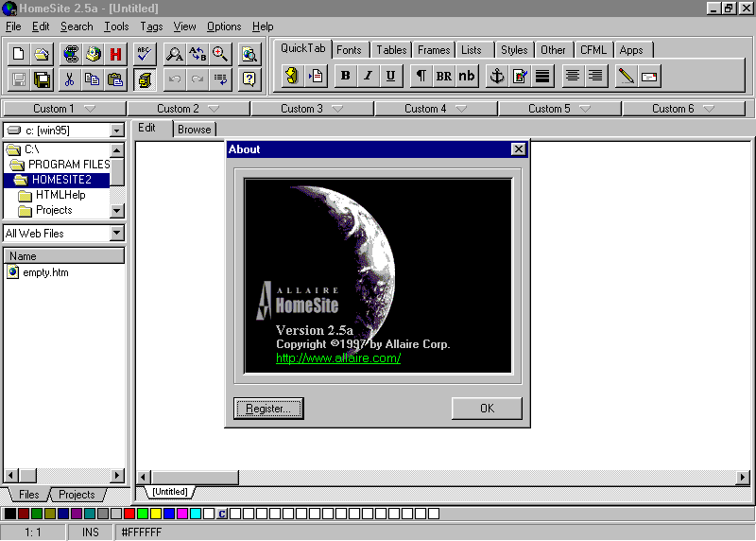Insert a BR line break tag
The width and height of the screenshot is (756, 541).
(x=443, y=77)
